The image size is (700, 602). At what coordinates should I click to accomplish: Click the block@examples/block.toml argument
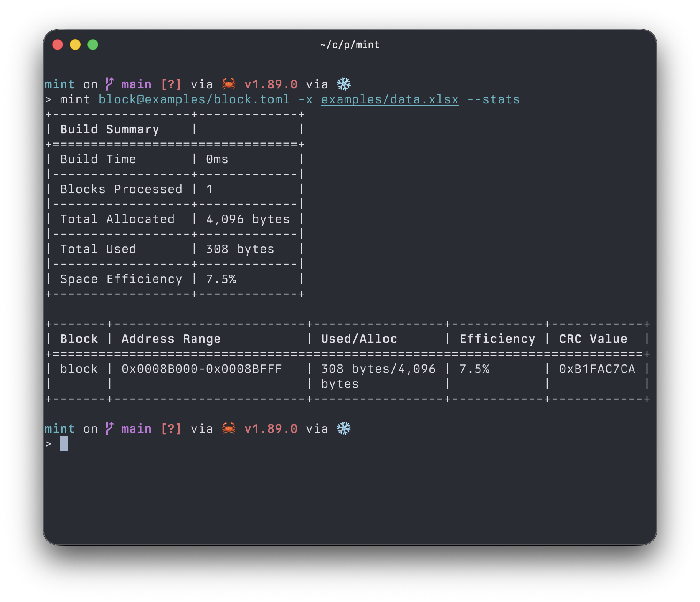pyautogui.click(x=194, y=99)
